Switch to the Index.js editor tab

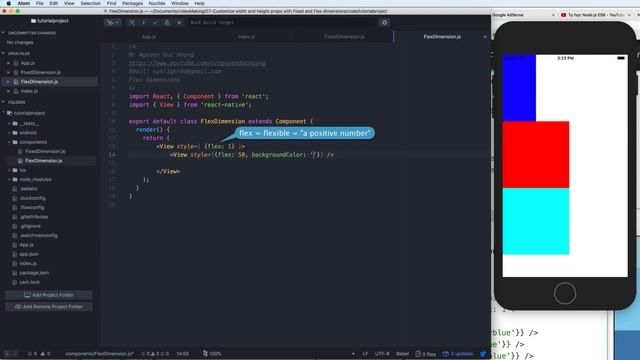[x=247, y=37]
